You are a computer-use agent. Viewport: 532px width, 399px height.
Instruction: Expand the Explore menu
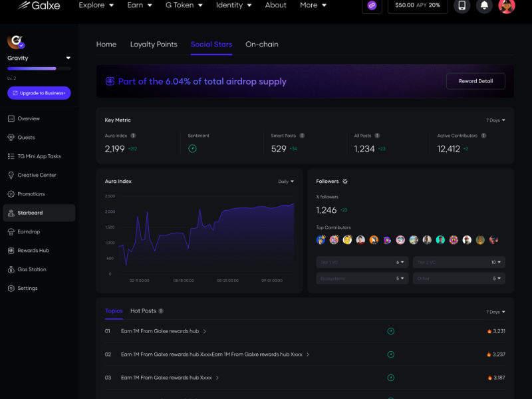[x=96, y=5]
